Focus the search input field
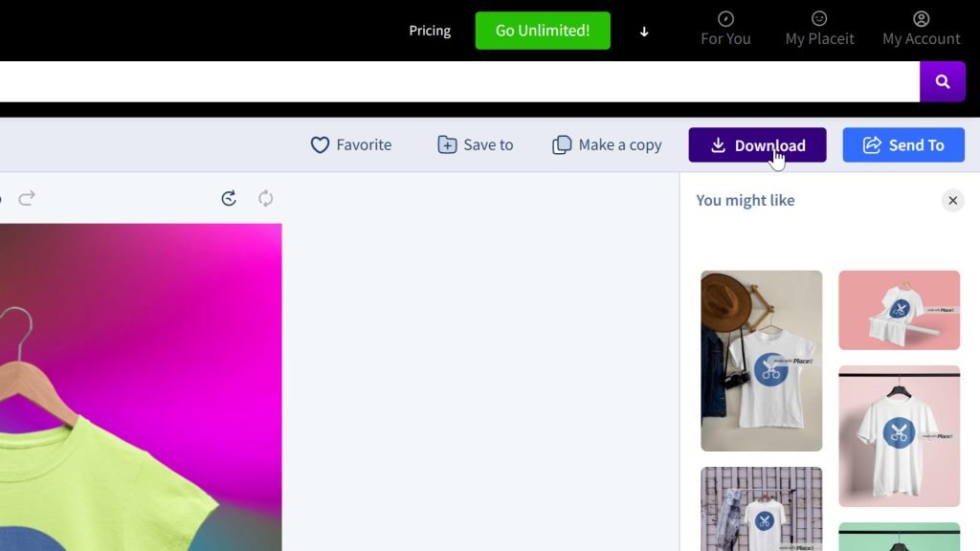 459,82
